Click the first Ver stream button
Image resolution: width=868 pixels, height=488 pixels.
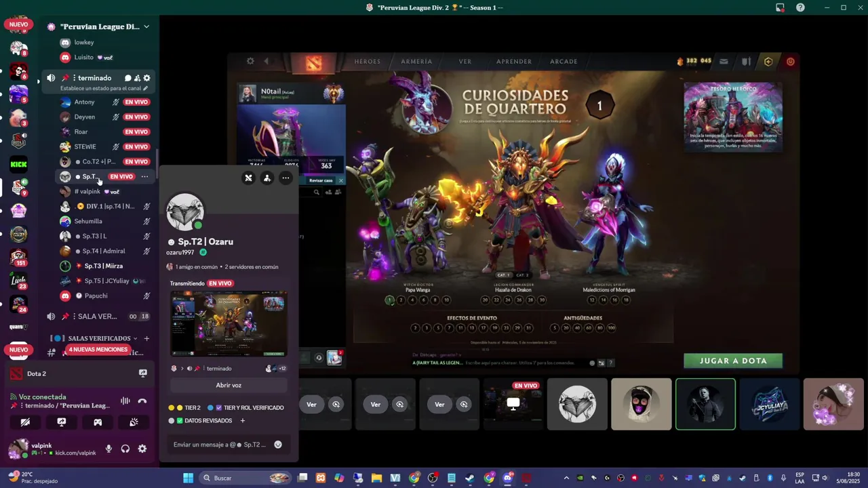click(311, 405)
